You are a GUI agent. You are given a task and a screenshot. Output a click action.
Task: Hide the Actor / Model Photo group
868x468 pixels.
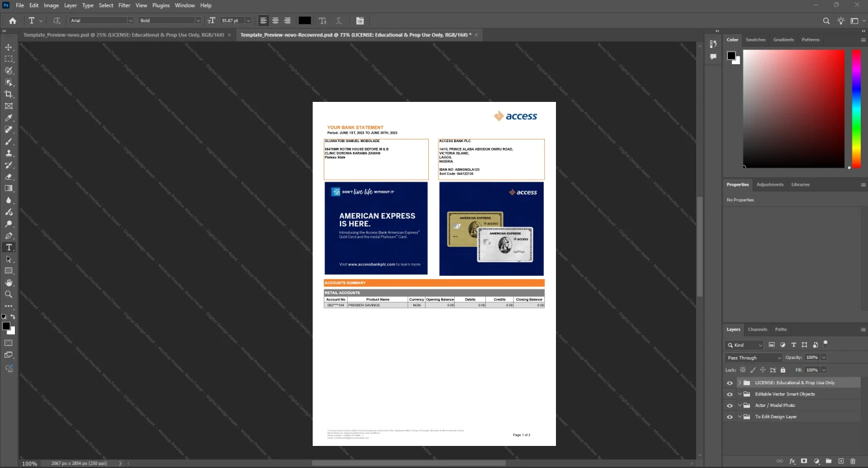click(730, 406)
